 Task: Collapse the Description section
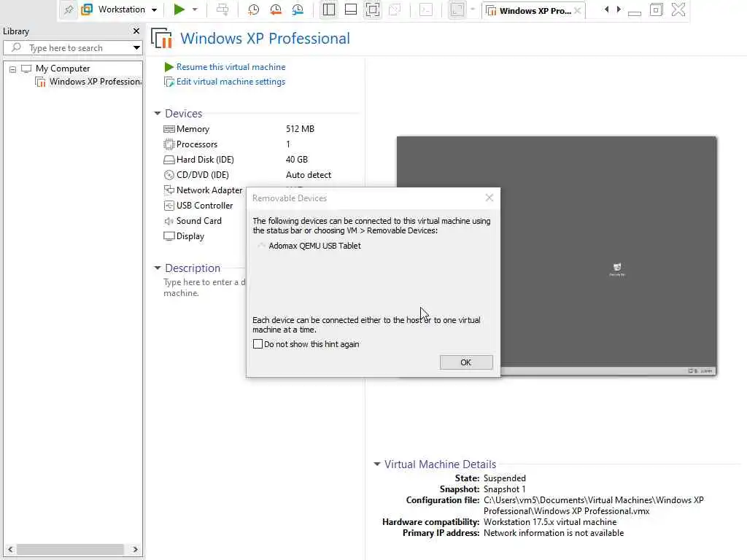[158, 268]
